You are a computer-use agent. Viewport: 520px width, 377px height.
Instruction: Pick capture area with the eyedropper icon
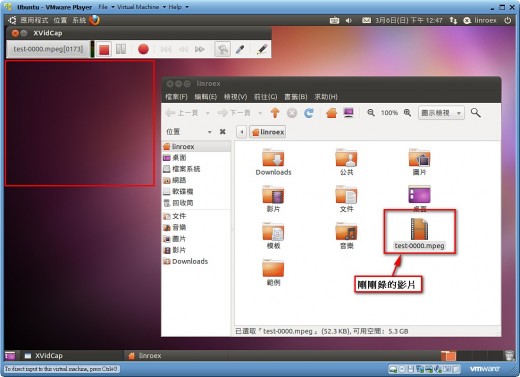[x=240, y=49]
